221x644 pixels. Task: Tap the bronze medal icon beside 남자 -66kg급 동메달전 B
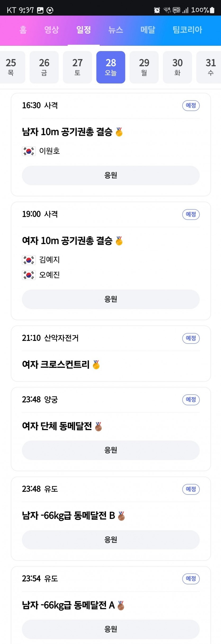(121, 516)
